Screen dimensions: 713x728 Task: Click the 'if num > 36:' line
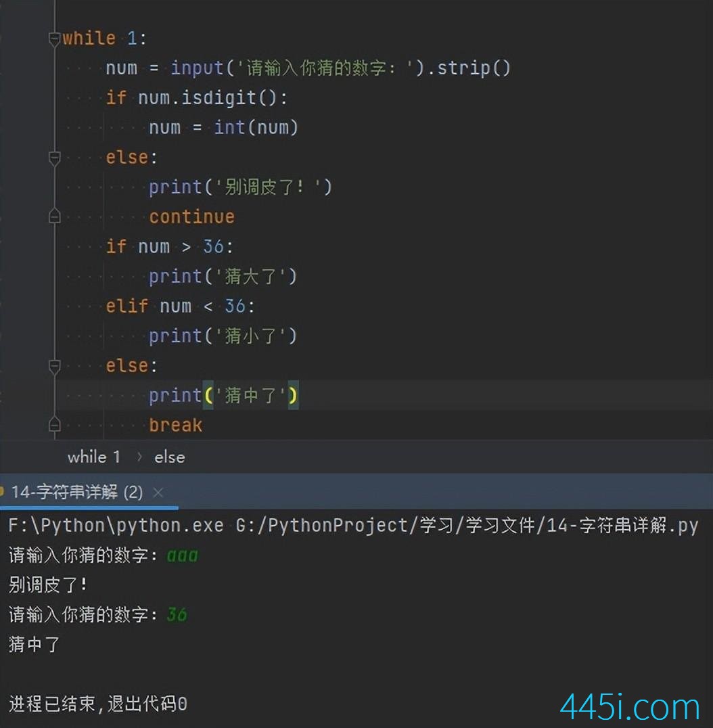pyautogui.click(x=169, y=246)
